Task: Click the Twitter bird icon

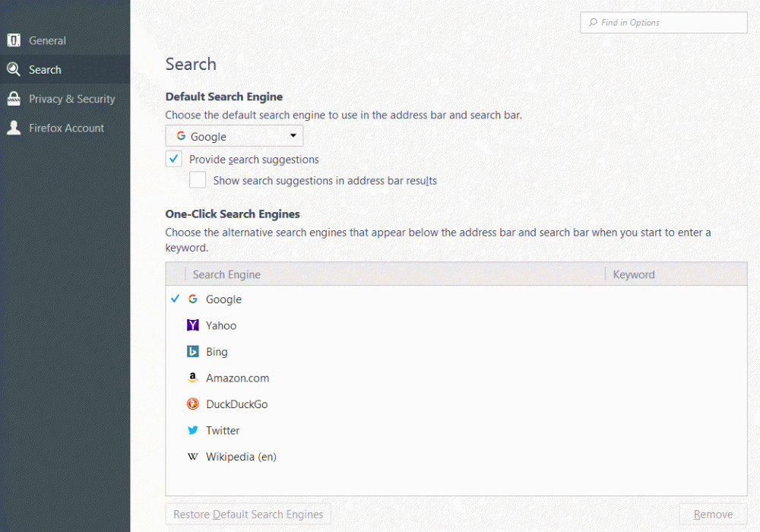Action: pos(193,430)
